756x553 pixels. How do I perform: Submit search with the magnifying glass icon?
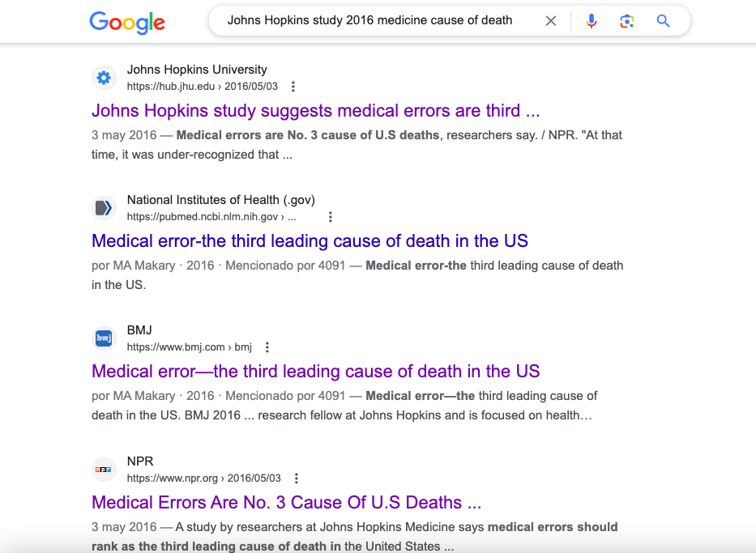(664, 21)
